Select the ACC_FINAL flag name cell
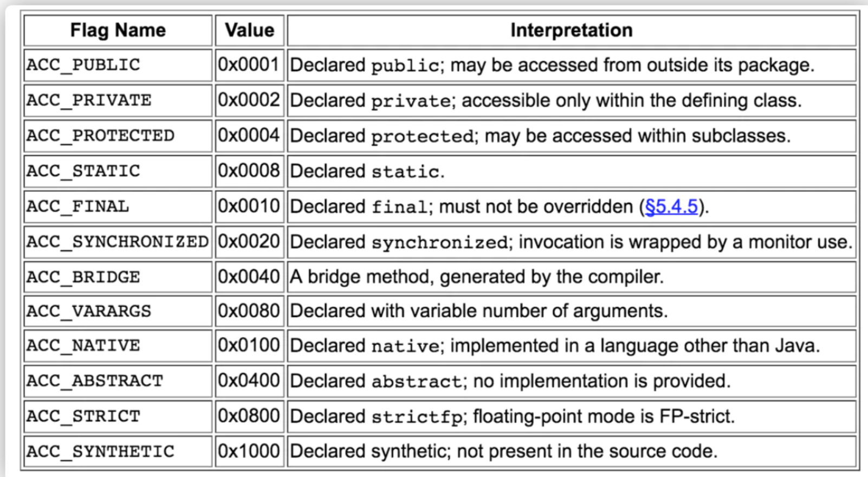 click(118, 207)
